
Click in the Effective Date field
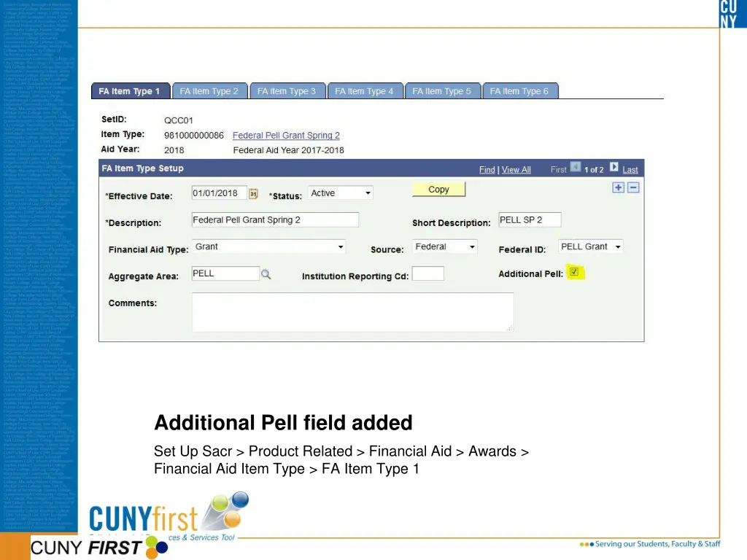[x=219, y=192]
